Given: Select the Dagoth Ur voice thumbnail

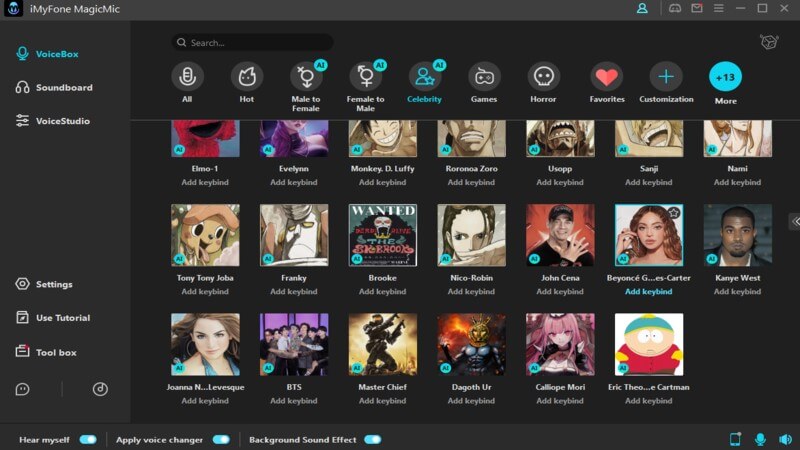Looking at the screenshot, I should pos(471,344).
